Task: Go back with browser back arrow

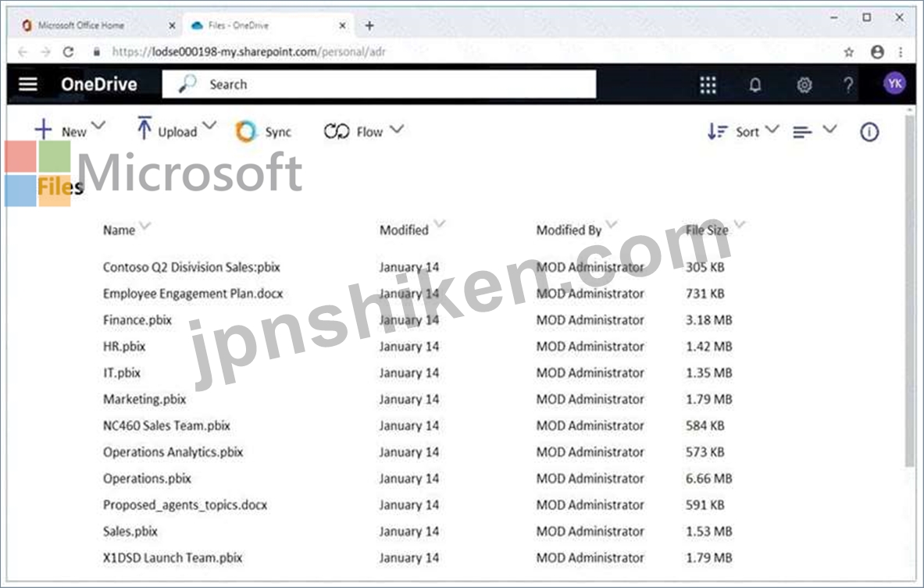Action: pos(23,52)
